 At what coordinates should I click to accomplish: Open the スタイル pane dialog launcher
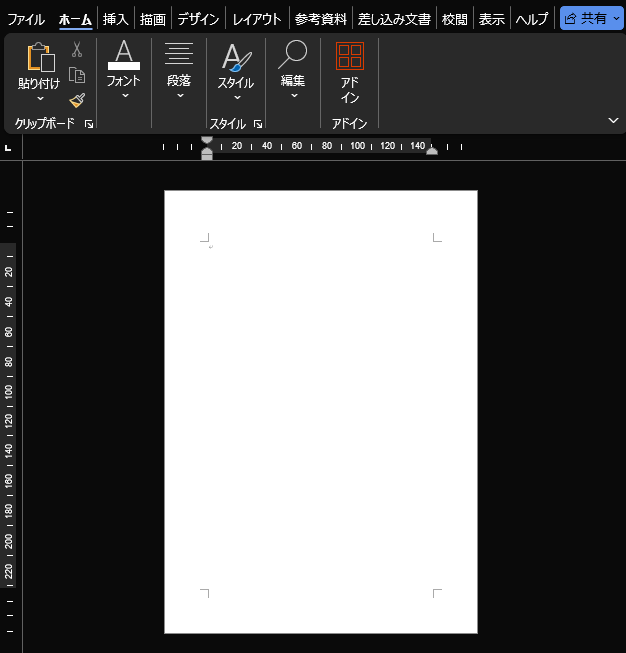click(x=258, y=124)
